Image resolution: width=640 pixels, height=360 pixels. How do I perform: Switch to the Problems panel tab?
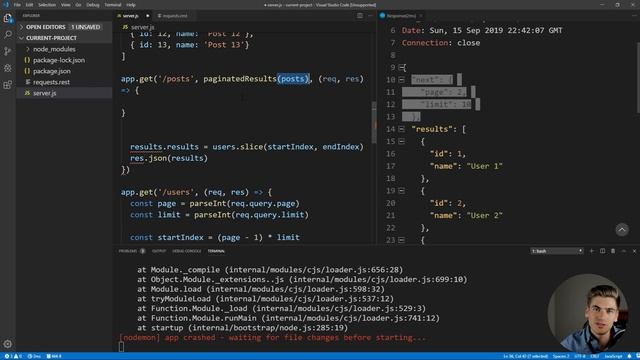pyautogui.click(x=131, y=251)
